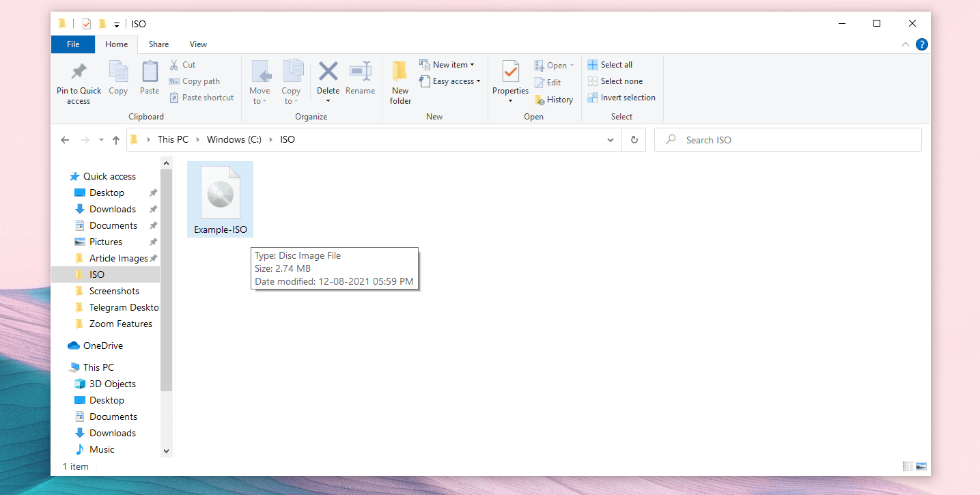Refresh the ISO folder view
Viewport: 980px width, 495px height.
(x=634, y=140)
